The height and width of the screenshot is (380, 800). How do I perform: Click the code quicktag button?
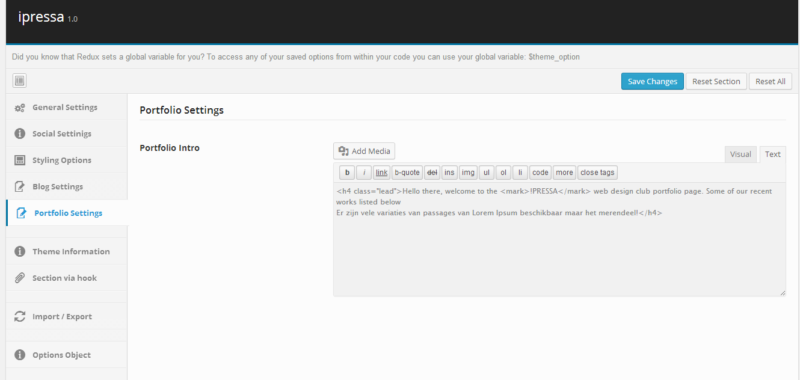point(540,173)
